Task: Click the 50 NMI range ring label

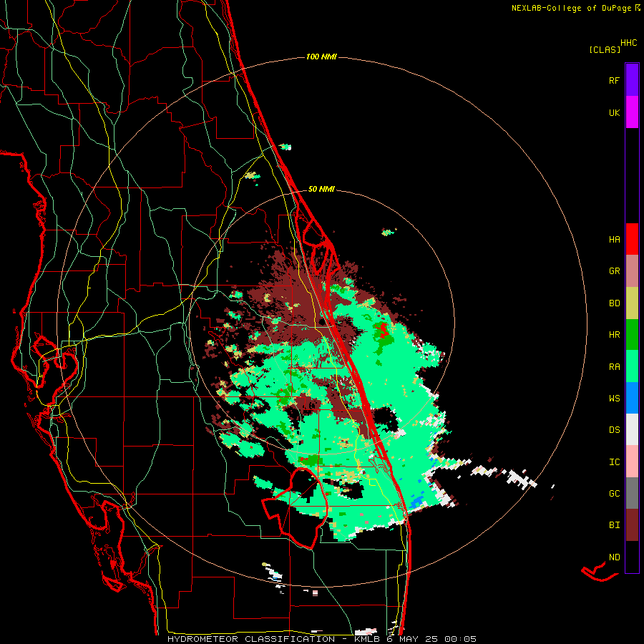Action: (x=321, y=190)
